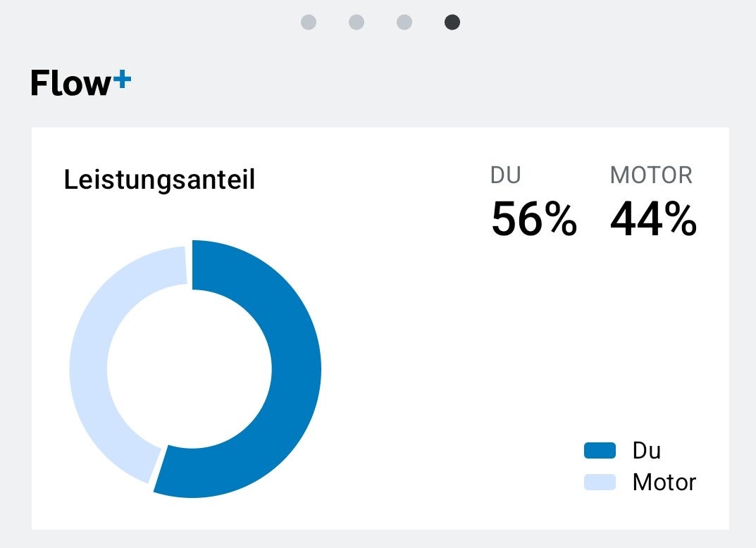Viewport: 756px width, 548px height.
Task: Click the donut's top gap between segments
Action: coord(189,264)
